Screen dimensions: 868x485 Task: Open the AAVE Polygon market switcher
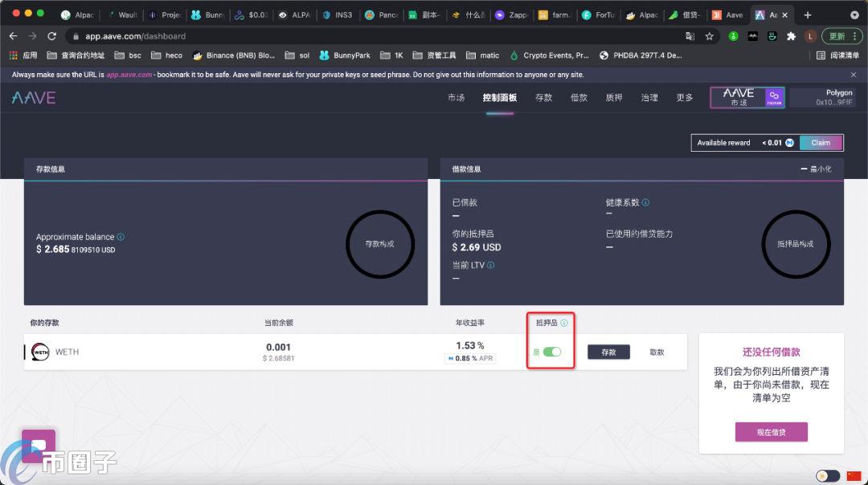[747, 97]
